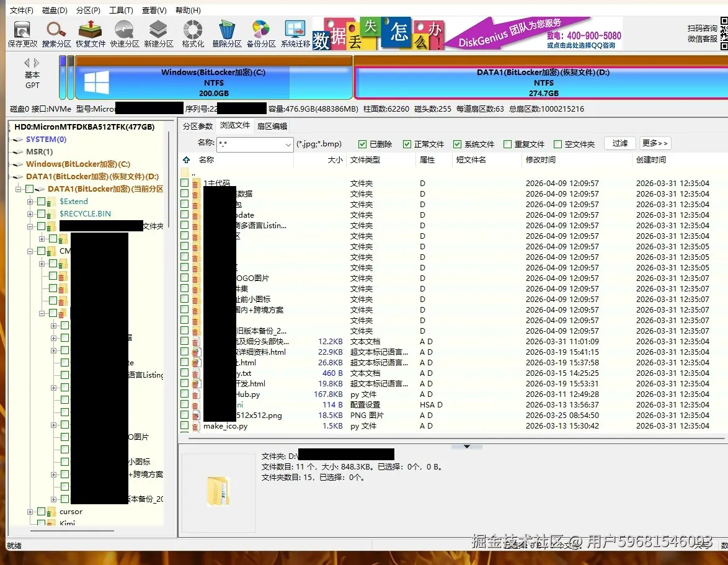Click the 属性 column header
728x565 pixels.
tap(427, 160)
